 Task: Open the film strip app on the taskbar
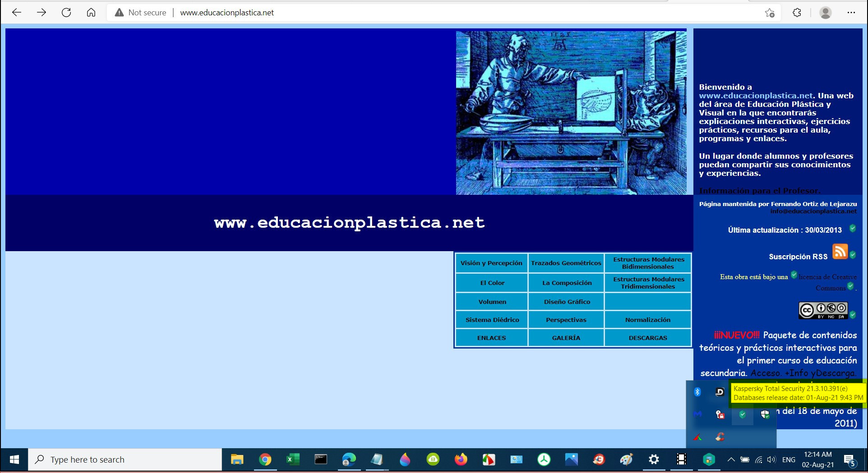pyautogui.click(x=681, y=459)
